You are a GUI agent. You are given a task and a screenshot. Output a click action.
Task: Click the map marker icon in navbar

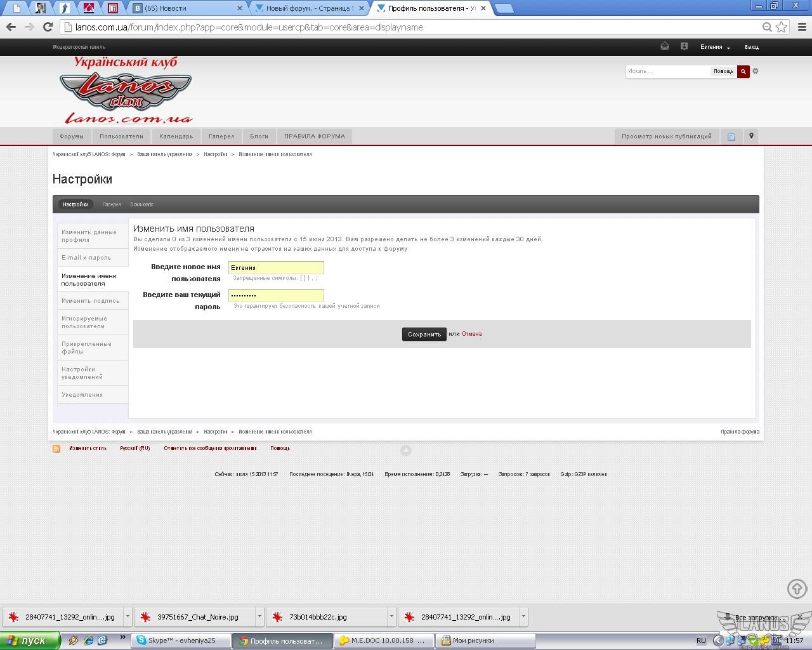coord(751,136)
